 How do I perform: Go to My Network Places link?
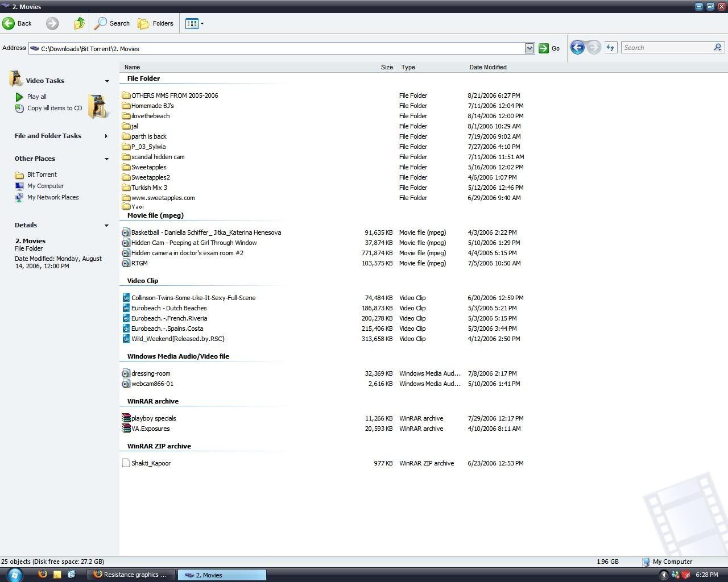tap(53, 197)
